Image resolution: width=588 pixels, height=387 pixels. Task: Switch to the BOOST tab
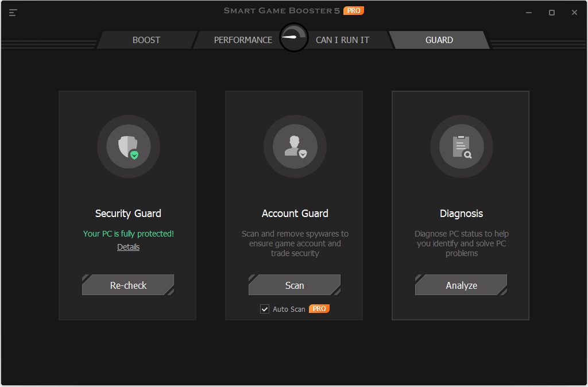(146, 40)
